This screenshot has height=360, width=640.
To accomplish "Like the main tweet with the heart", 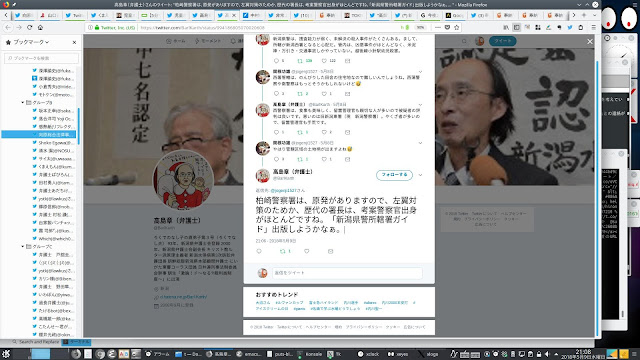I will pos(307,251).
